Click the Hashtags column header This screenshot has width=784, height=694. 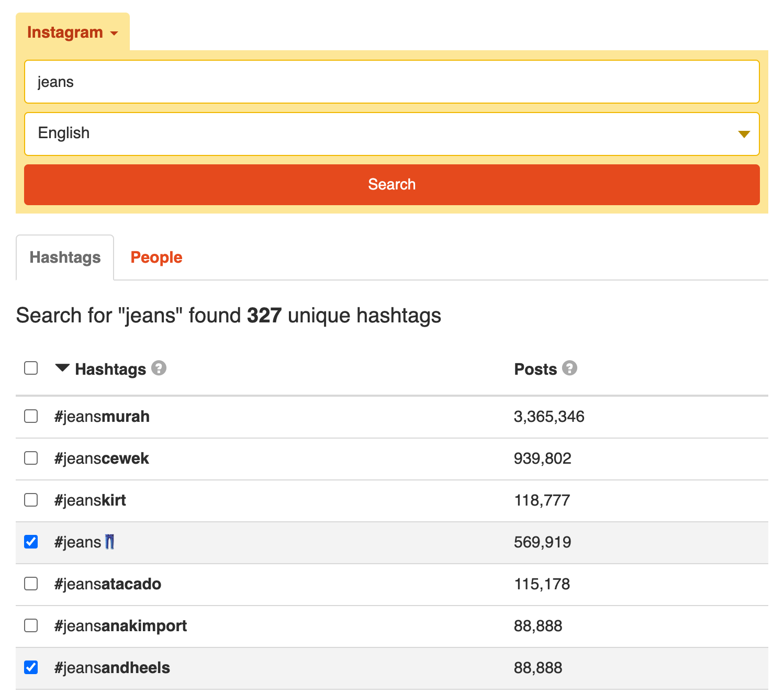tap(110, 369)
